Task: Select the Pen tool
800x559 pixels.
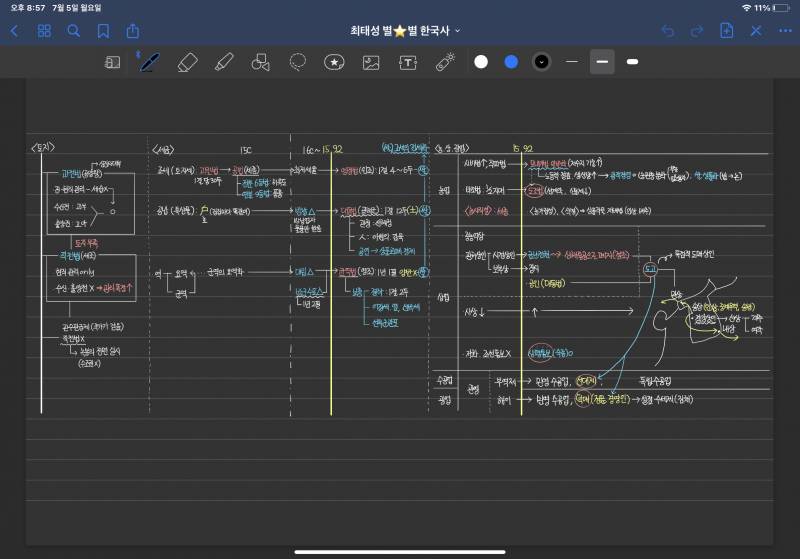Action: 149,62
